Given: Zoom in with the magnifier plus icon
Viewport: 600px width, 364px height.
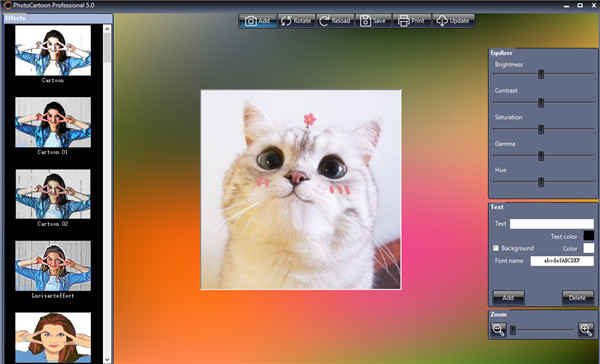Looking at the screenshot, I should (x=586, y=330).
